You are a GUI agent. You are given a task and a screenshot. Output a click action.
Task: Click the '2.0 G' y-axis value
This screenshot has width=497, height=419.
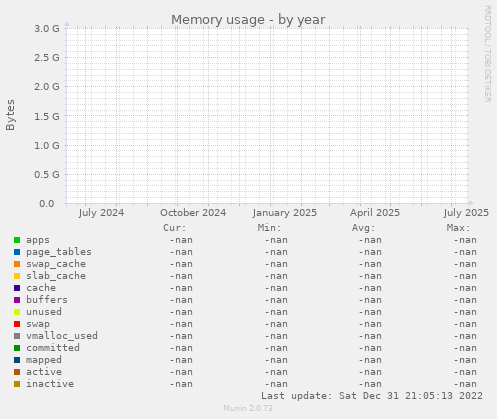click(x=47, y=87)
